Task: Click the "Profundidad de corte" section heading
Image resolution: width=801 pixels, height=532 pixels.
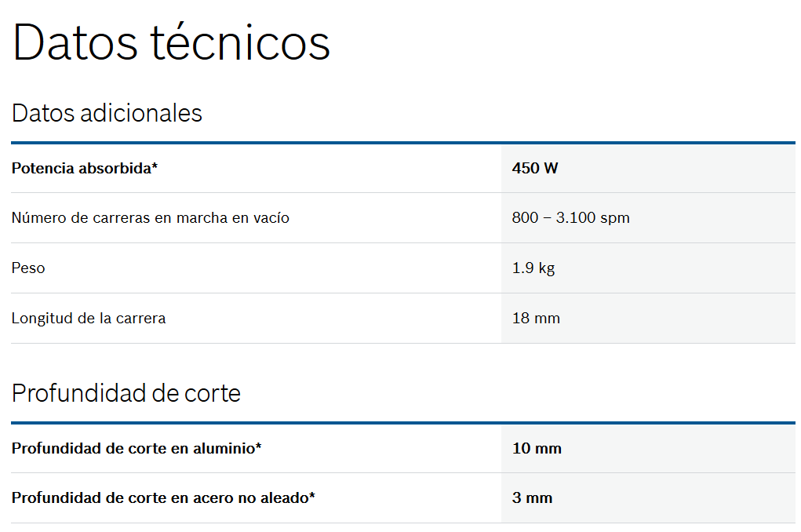Action: pyautogui.click(x=126, y=392)
